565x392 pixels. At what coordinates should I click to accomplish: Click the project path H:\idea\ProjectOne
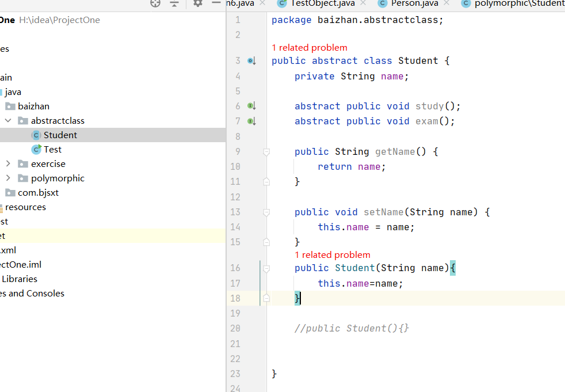(x=59, y=20)
